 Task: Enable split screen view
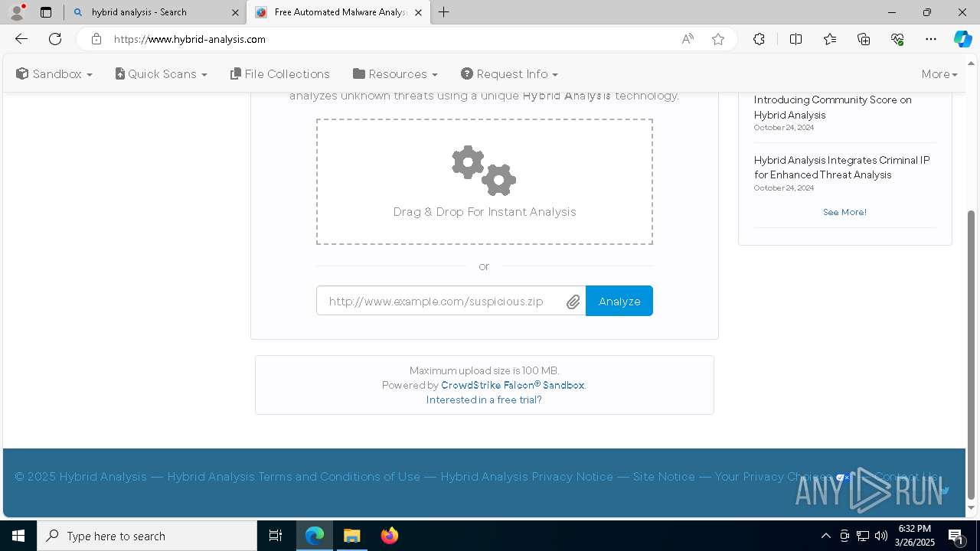pos(795,39)
